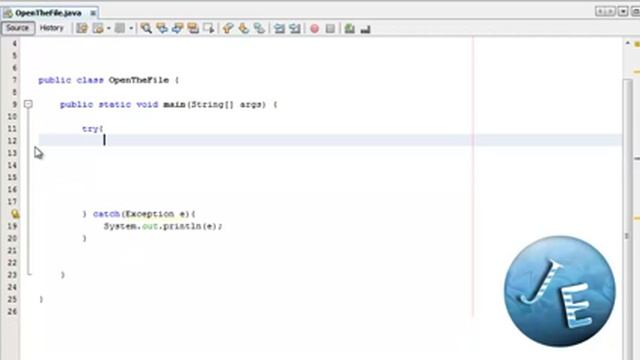Select the OpenTheFile.java tab
640x360 pixels.
click(x=48, y=13)
